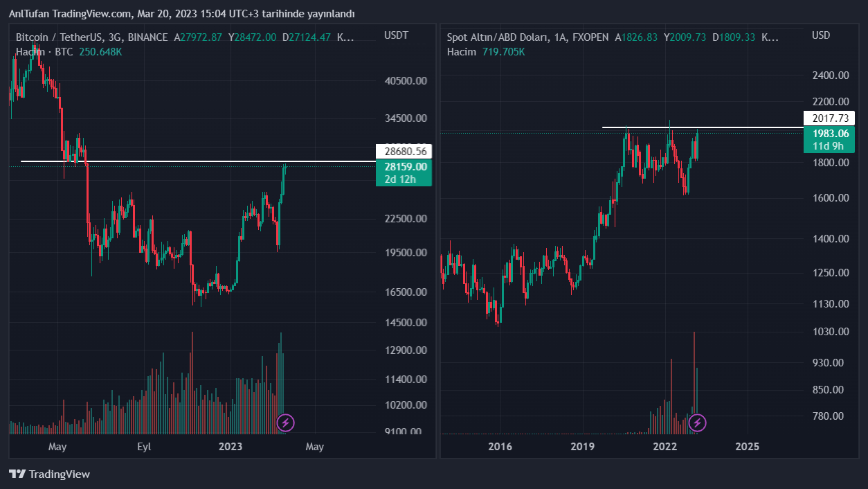The image size is (868, 489).
Task: Click the lightning icon on the gold chart
Action: click(x=698, y=422)
